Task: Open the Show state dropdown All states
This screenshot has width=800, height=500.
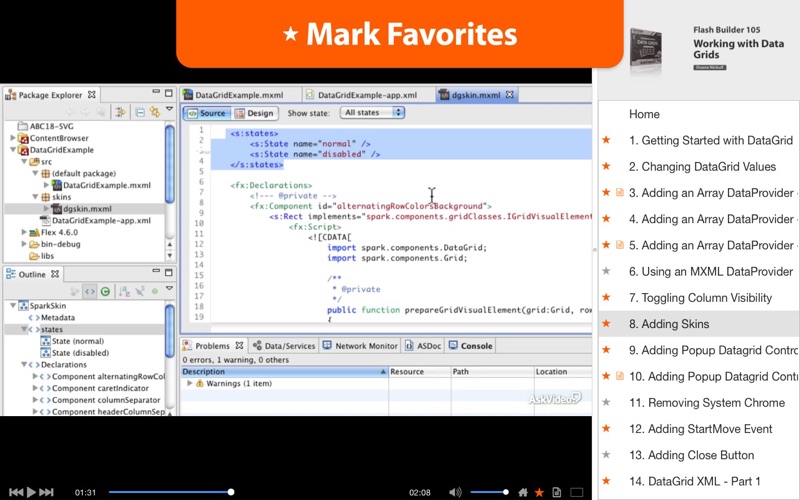Action: 372,112
